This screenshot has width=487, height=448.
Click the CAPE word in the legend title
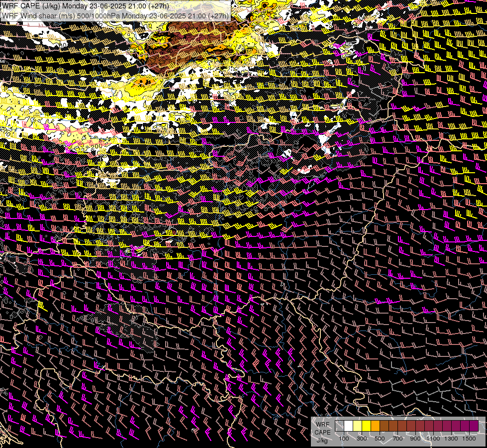(x=322, y=433)
